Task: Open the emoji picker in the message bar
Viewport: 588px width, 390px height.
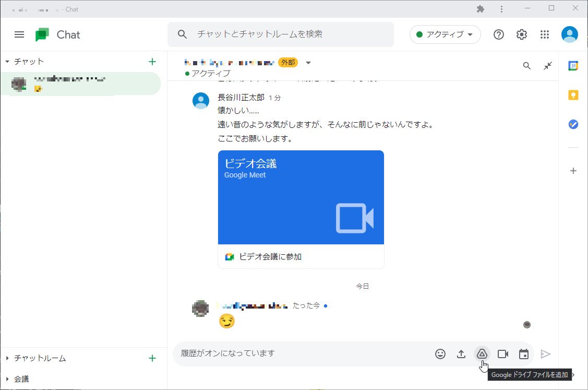Action: (x=440, y=353)
